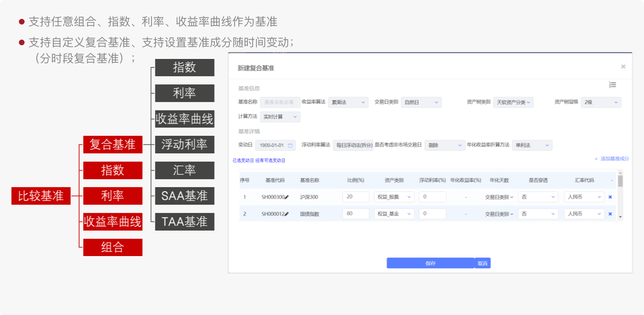
Task: Click the list icon above 资产树层级
Action: coord(612,85)
